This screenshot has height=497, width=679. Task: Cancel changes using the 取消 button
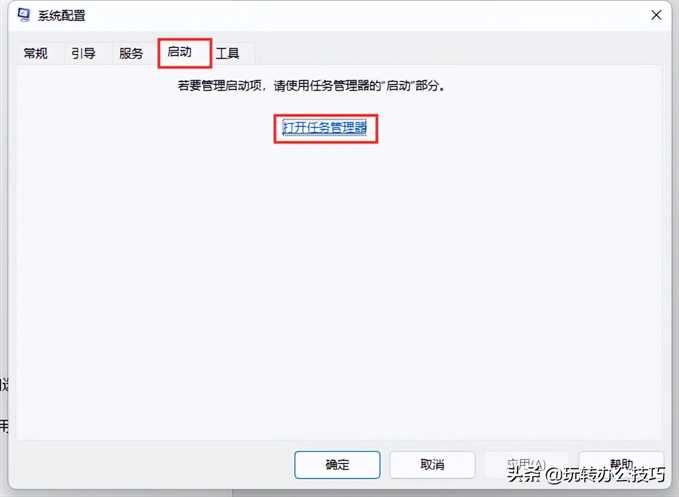point(432,465)
